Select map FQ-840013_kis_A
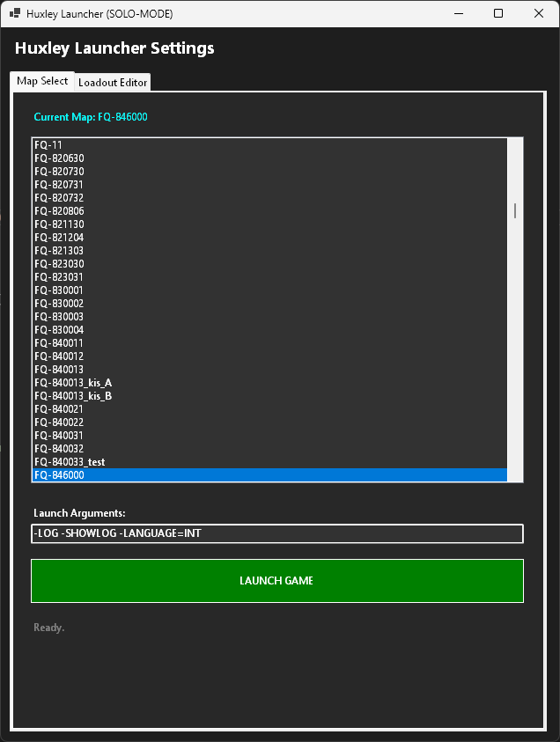The height and width of the screenshot is (742, 560). tap(269, 383)
